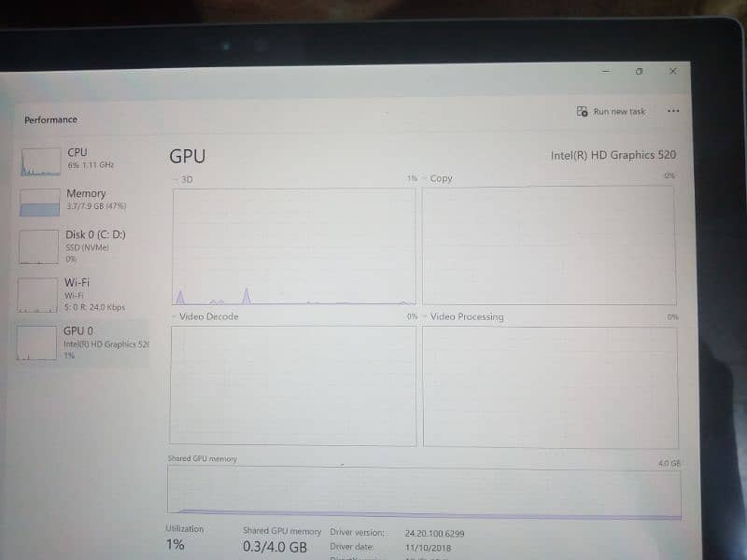Click the 3.7/7.9 GB (47%) memory text

coord(96,206)
